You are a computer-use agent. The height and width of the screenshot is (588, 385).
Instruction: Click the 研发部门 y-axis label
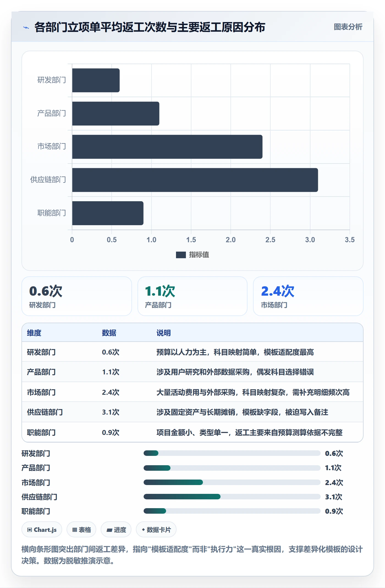[51, 80]
